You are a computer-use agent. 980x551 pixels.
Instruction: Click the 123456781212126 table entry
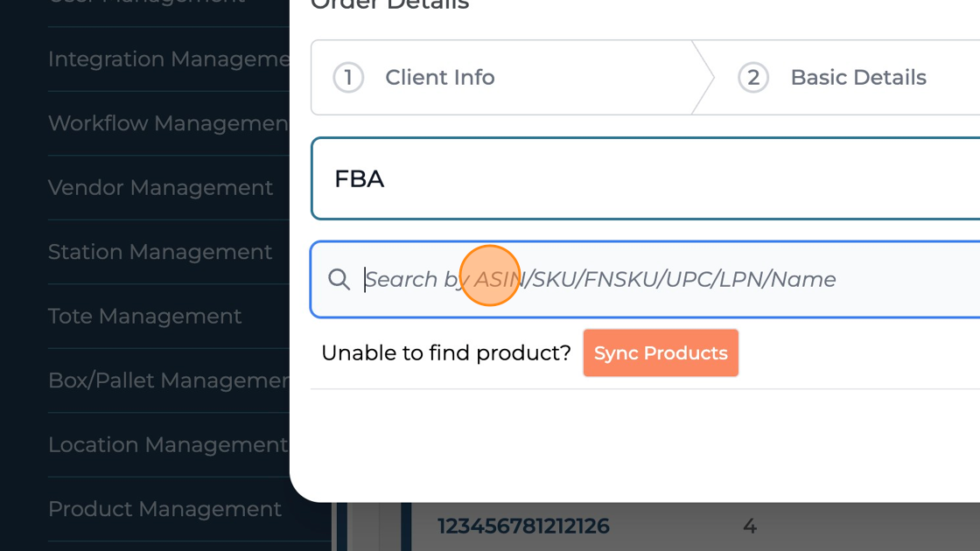coord(523,527)
